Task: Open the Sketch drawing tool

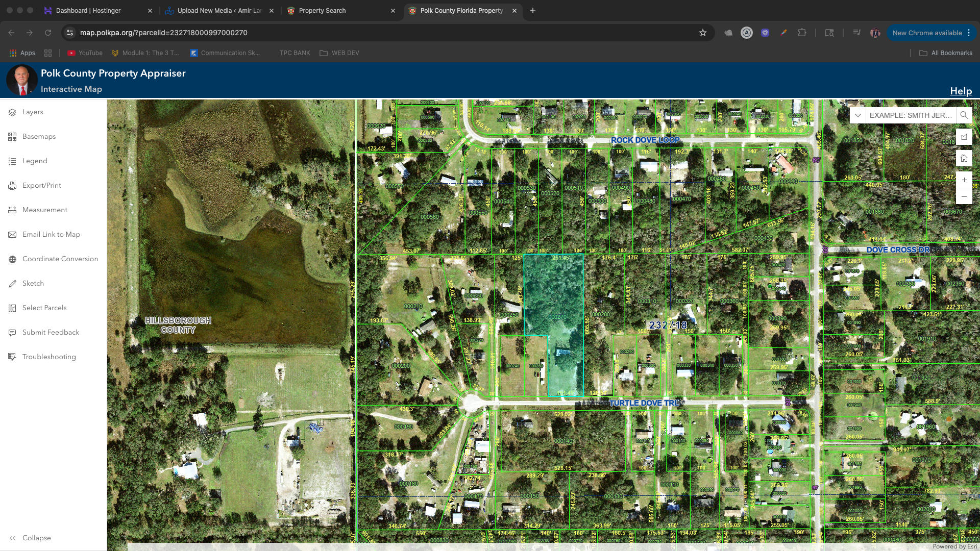Action: coord(33,284)
